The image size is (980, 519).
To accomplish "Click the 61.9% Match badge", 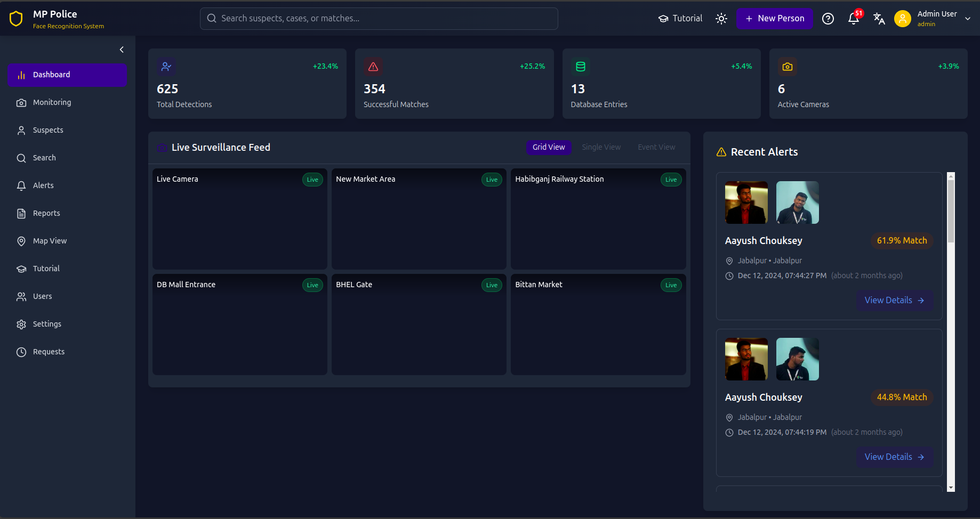I will click(x=902, y=241).
